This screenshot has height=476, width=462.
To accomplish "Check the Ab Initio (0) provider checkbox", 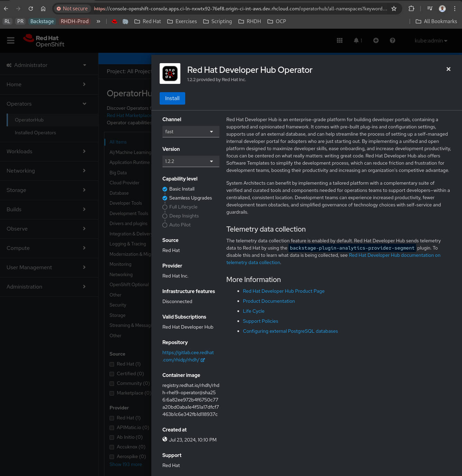I will tap(112, 437).
